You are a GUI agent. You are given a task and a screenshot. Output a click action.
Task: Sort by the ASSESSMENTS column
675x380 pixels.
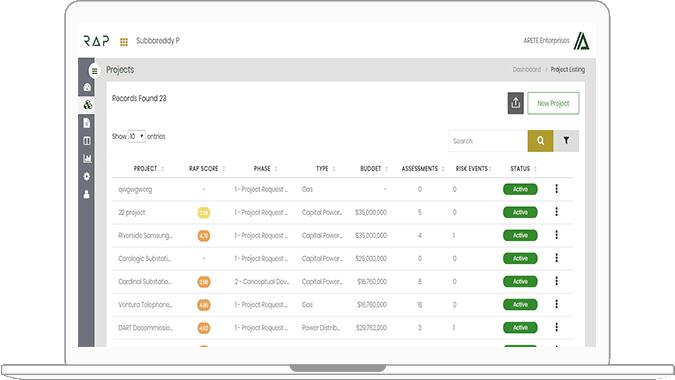(x=423, y=169)
